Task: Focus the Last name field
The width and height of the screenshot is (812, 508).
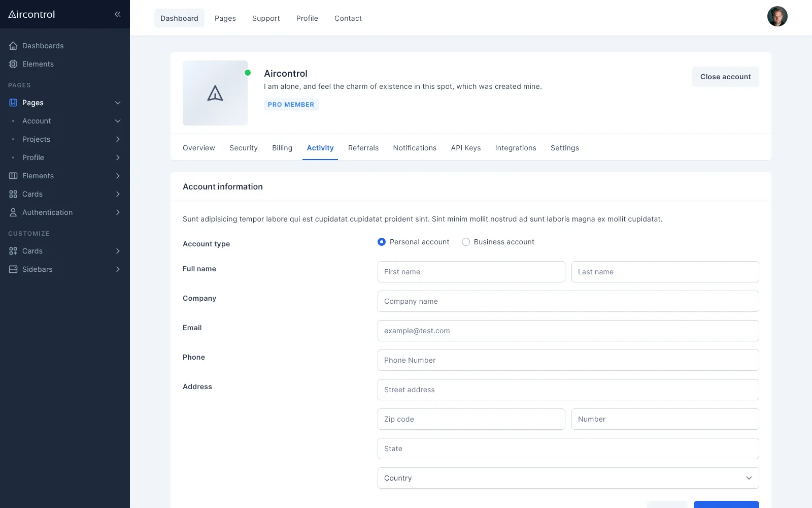Action: click(x=665, y=272)
